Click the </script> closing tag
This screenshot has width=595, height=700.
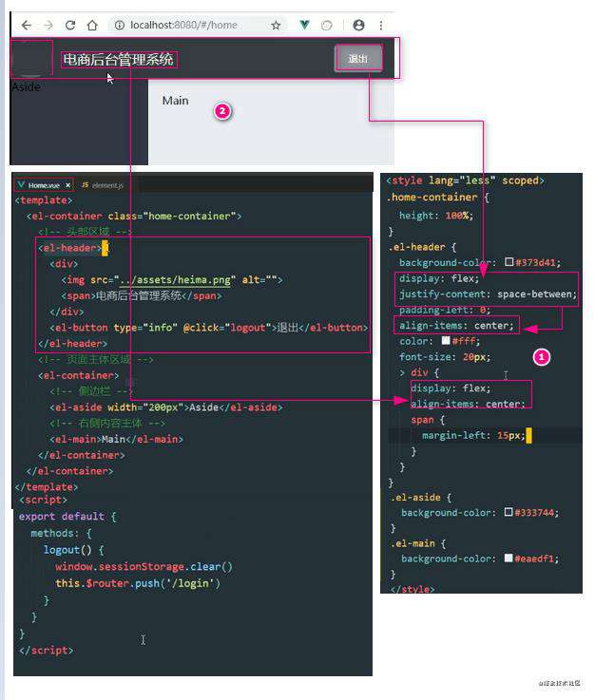(46, 651)
